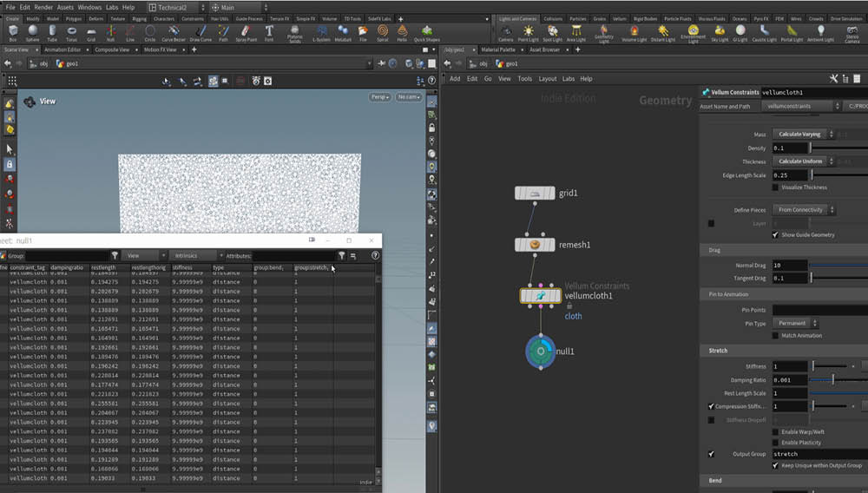Image resolution: width=868 pixels, height=493 pixels.
Task: Select the null1 node
Action: 541,352
